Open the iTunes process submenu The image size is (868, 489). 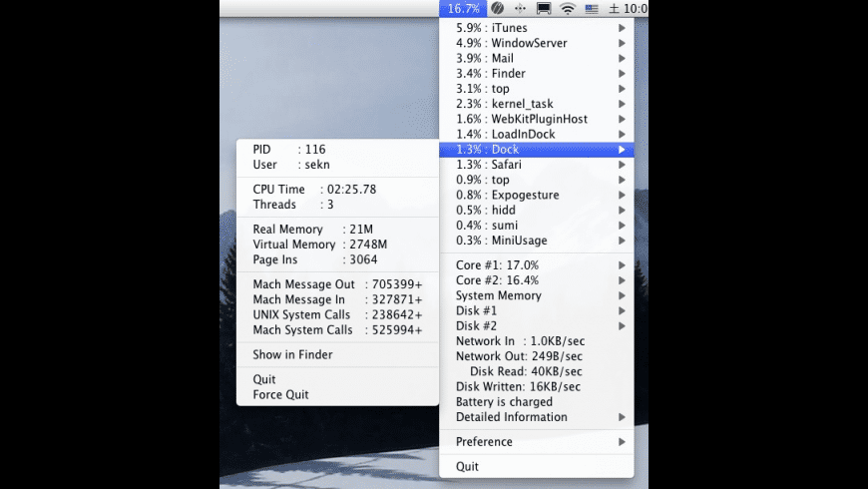point(537,28)
